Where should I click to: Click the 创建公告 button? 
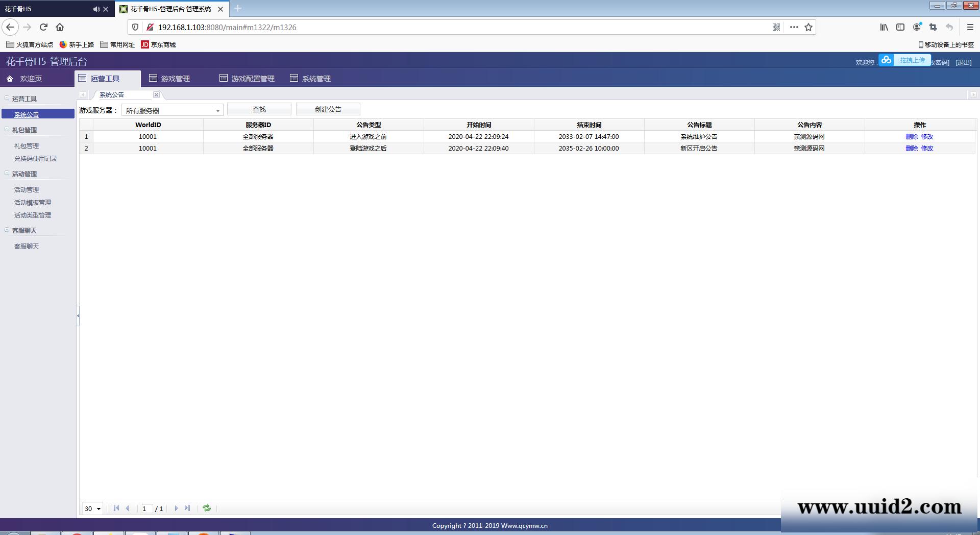tap(328, 109)
